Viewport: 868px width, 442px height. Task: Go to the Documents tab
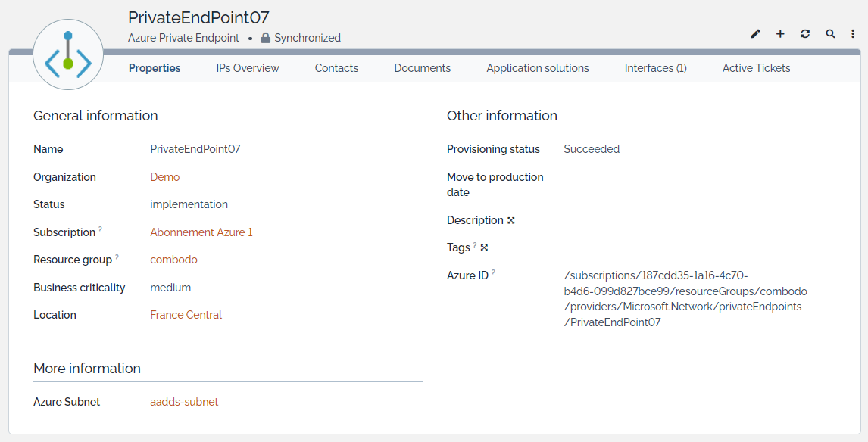422,68
